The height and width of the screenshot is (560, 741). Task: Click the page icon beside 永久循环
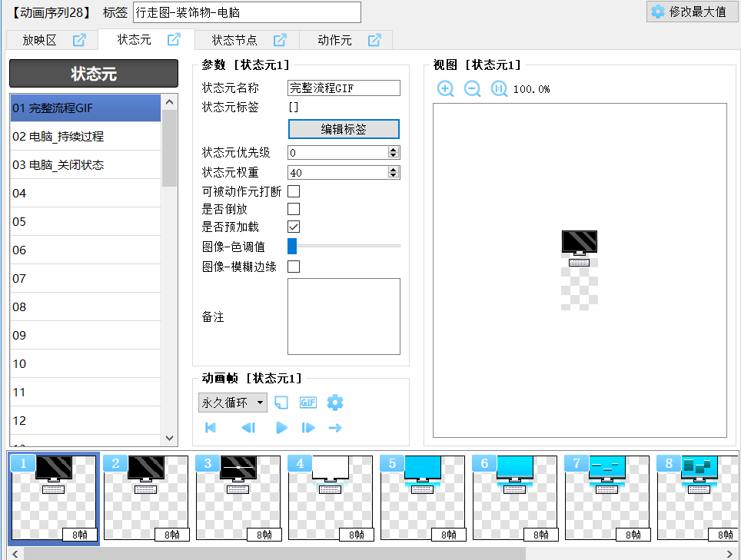281,403
